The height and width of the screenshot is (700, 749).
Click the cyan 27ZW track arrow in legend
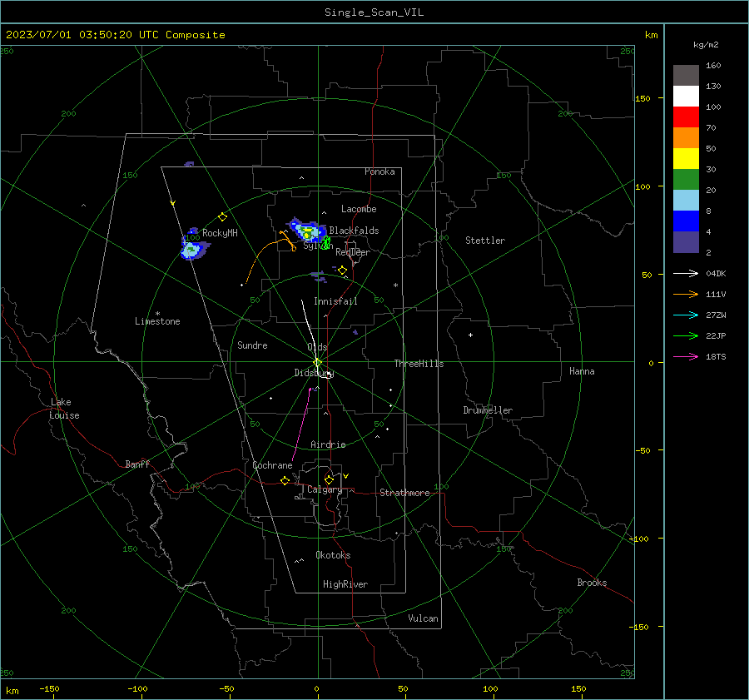click(686, 315)
